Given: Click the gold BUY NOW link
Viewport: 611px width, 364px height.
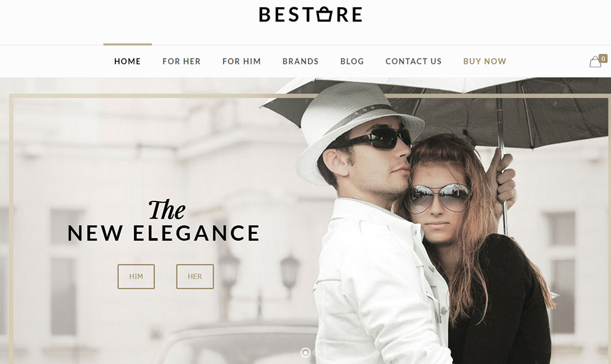Looking at the screenshot, I should (485, 61).
